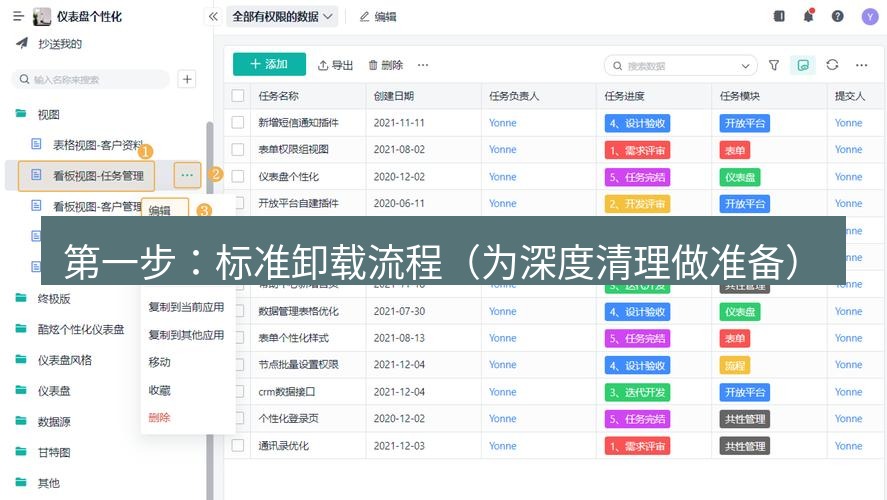Click the plus button beside sidebar search
Image resolution: width=887 pixels, height=500 pixels.
point(187,79)
